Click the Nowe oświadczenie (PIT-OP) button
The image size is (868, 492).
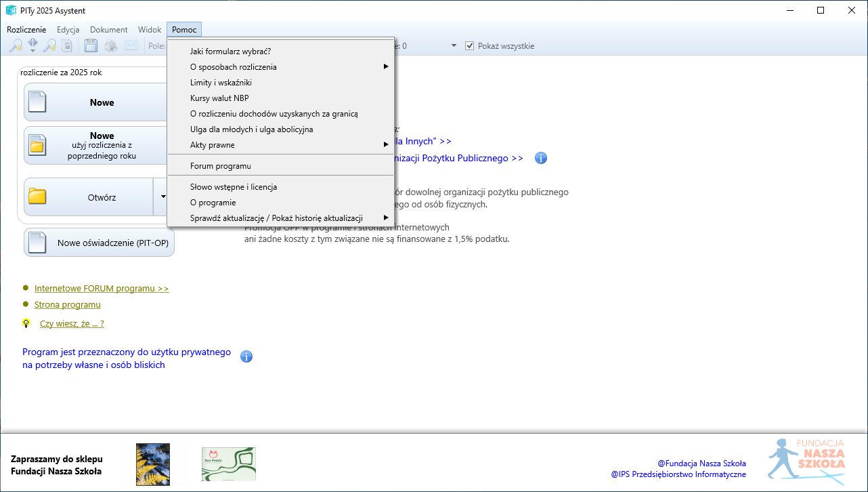(x=100, y=243)
